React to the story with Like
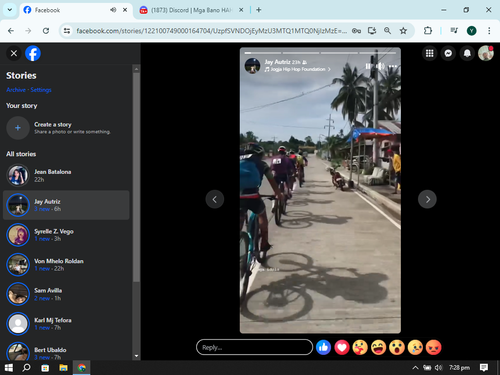This screenshot has height=375, width=500. (323, 348)
